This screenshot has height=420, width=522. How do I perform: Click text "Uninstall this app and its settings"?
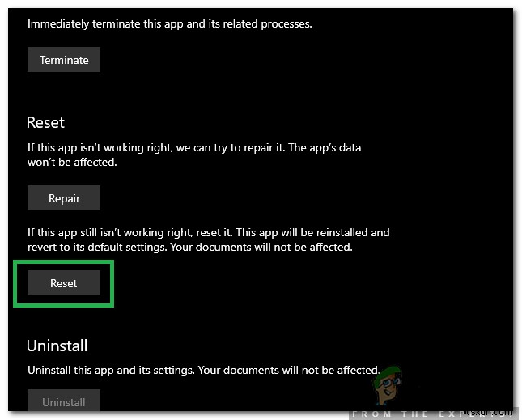(111, 370)
